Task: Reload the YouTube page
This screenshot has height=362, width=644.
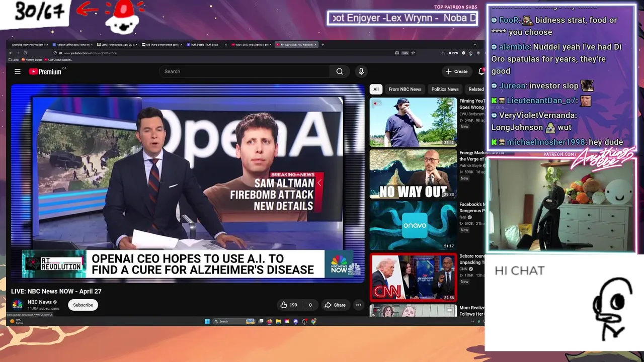Action: (25, 53)
